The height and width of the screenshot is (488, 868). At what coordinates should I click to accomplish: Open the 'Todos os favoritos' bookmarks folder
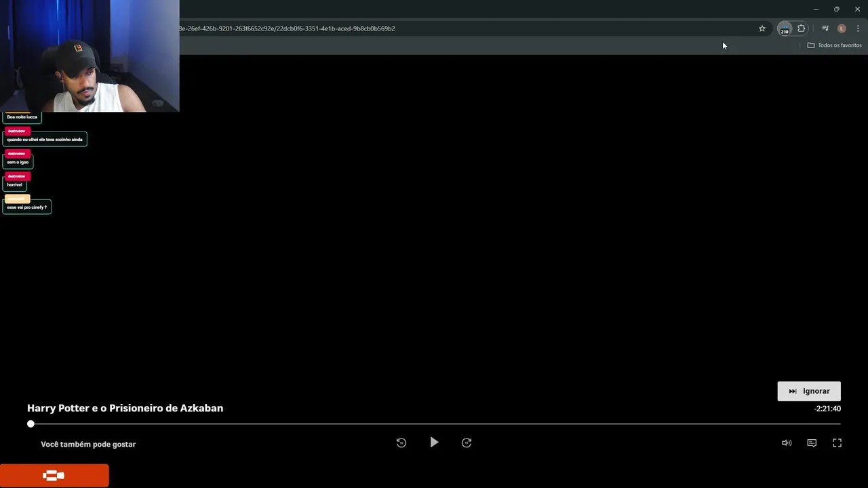click(834, 45)
